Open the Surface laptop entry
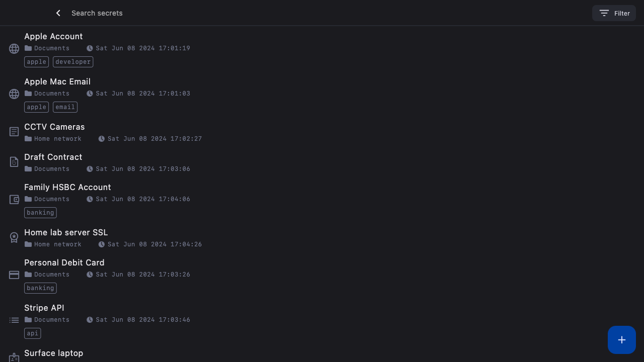644x362 pixels. [x=53, y=353]
